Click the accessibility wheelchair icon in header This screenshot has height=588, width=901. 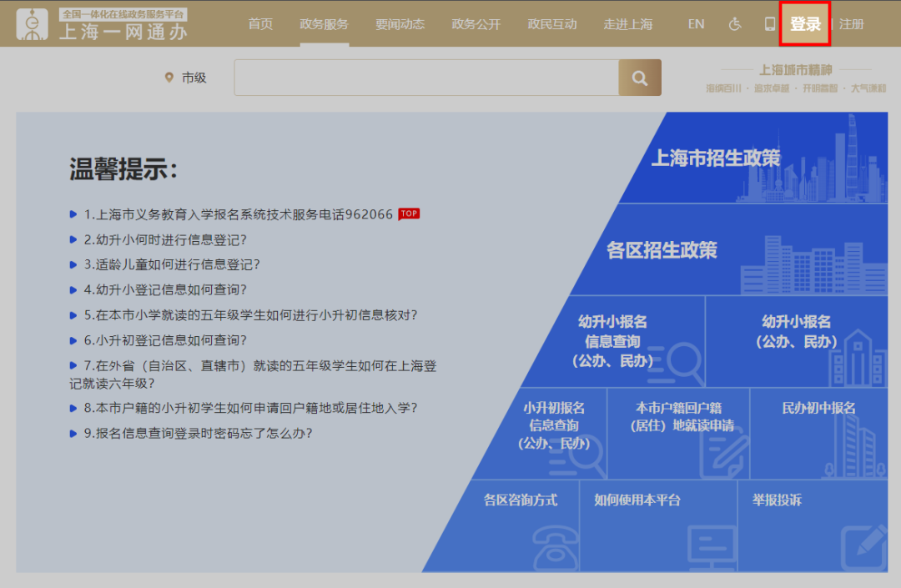click(734, 24)
